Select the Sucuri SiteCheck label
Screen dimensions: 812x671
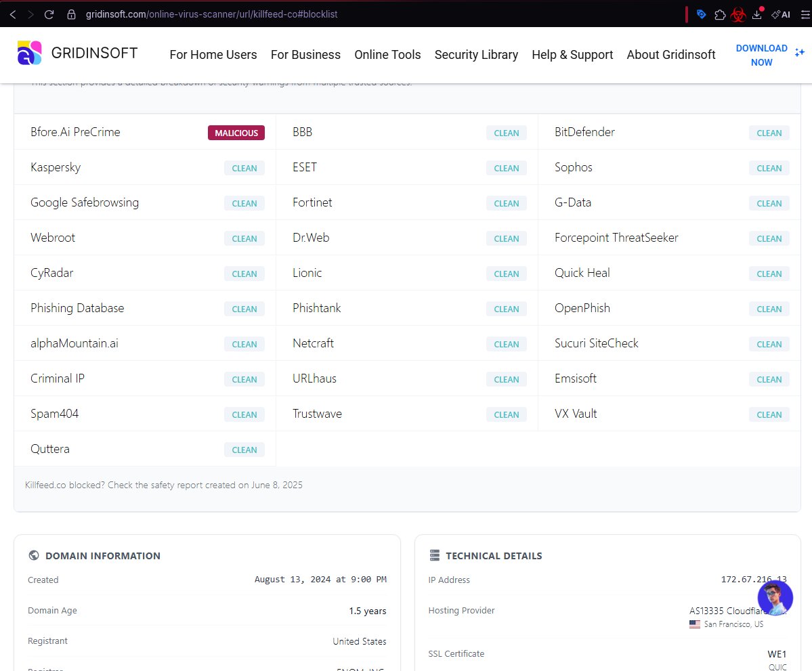coord(596,343)
